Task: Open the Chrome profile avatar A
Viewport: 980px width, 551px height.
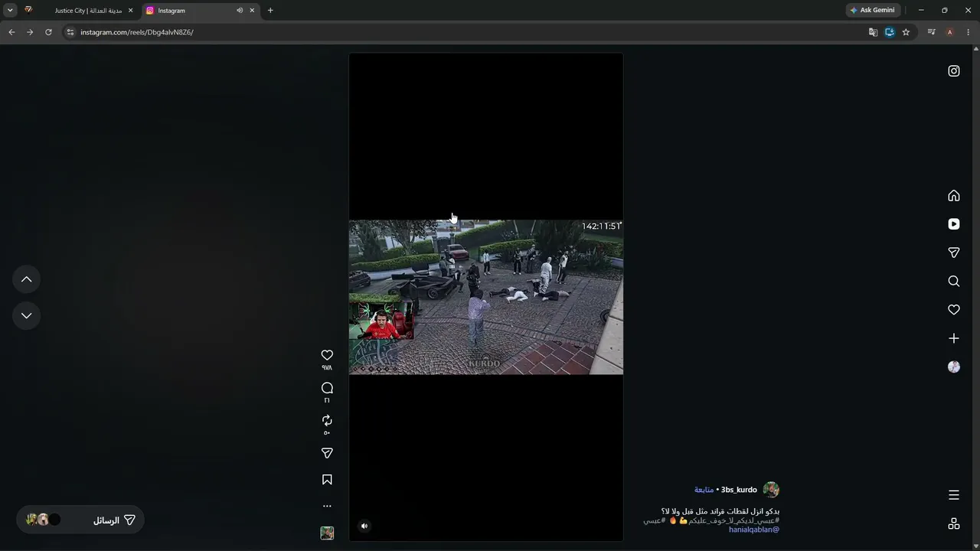Action: coord(949,32)
